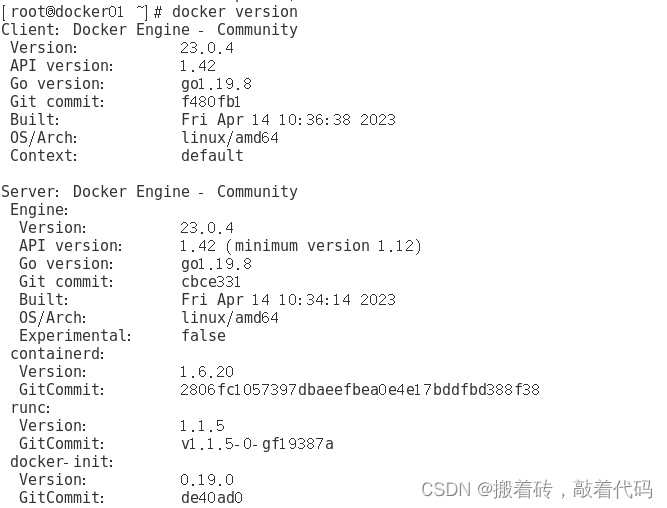Click the Context default value

coord(212,156)
